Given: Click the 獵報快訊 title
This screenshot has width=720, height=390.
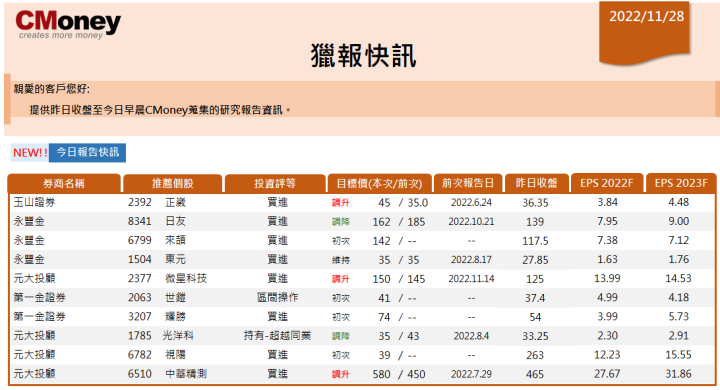Looking at the screenshot, I should coord(363,56).
